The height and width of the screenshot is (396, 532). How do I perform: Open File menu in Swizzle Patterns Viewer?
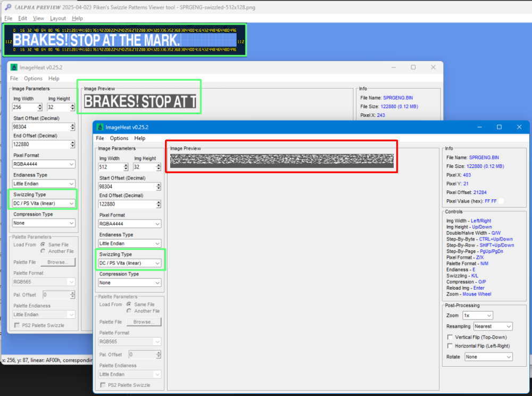pos(9,18)
